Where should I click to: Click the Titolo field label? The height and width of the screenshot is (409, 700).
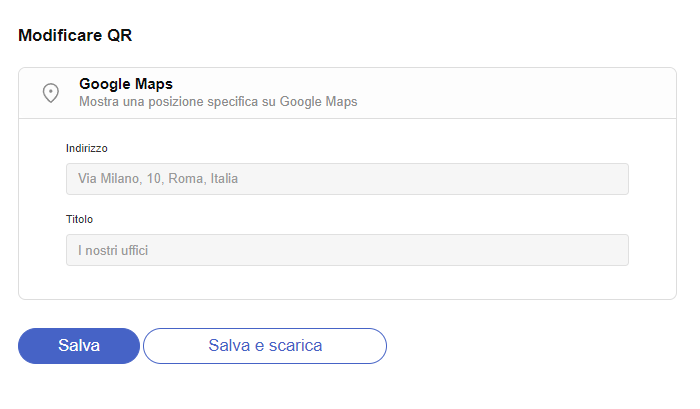pyautogui.click(x=79, y=219)
